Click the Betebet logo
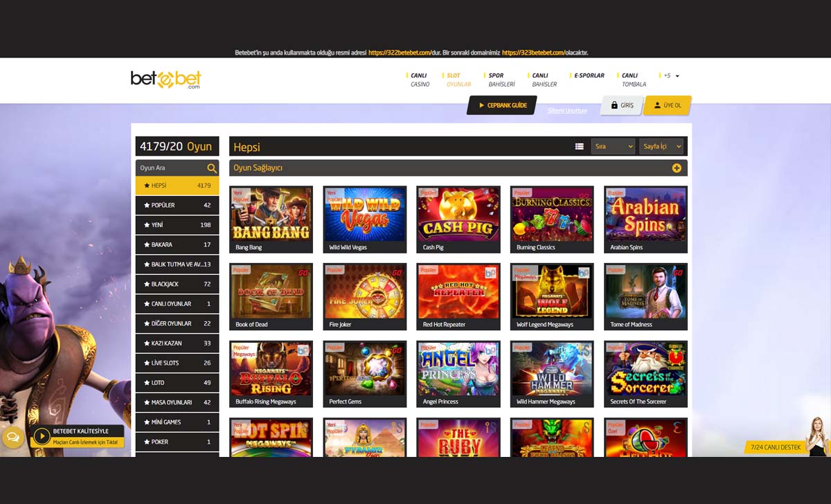This screenshot has width=831, height=504. pyautogui.click(x=166, y=80)
